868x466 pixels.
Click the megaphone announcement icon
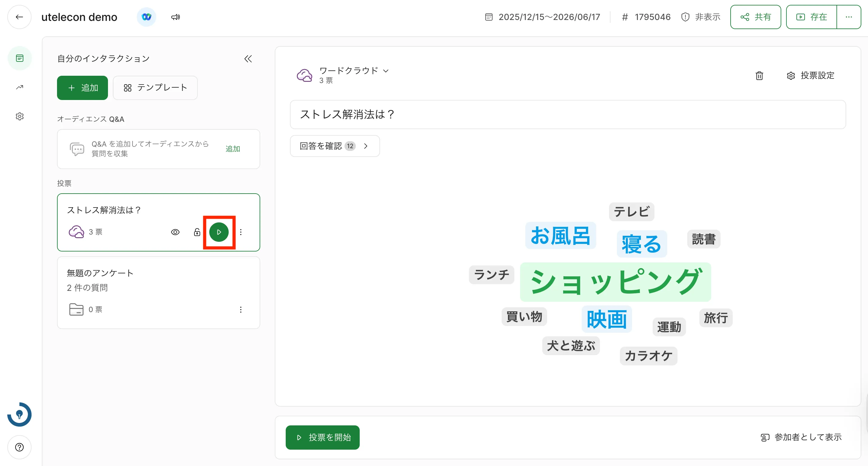[x=175, y=17]
